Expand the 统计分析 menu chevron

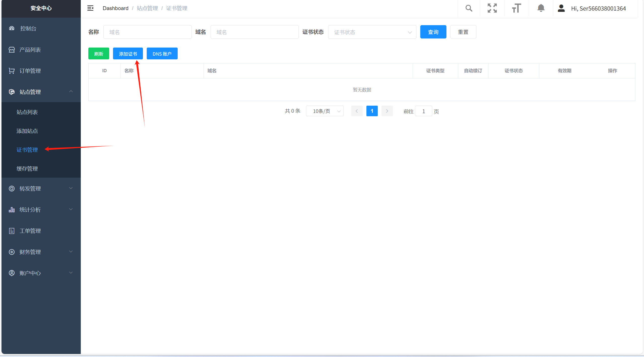tap(71, 209)
